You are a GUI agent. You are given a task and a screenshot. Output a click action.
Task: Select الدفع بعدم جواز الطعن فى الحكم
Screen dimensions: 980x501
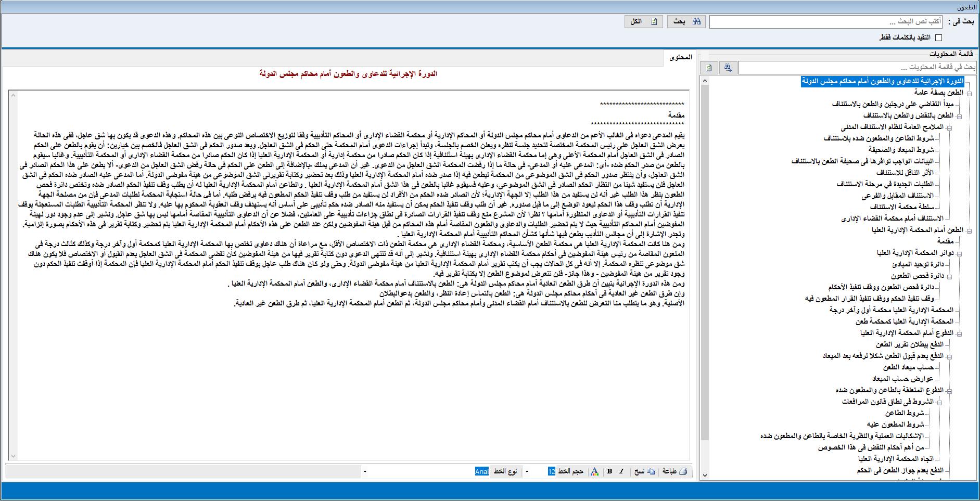click(900, 470)
